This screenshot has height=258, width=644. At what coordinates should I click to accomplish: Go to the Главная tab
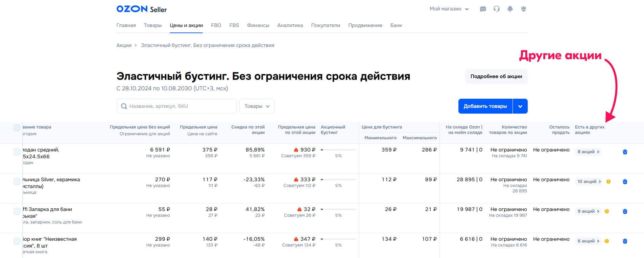(x=126, y=25)
